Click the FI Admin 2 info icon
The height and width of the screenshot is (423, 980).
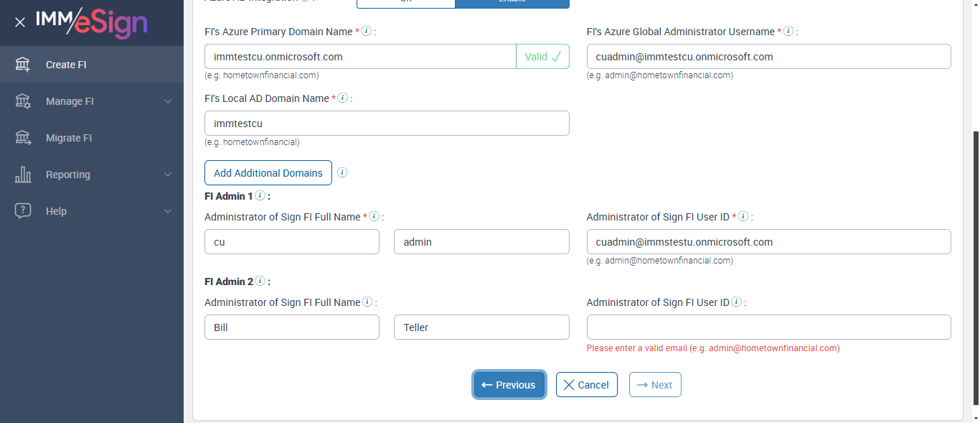(260, 282)
